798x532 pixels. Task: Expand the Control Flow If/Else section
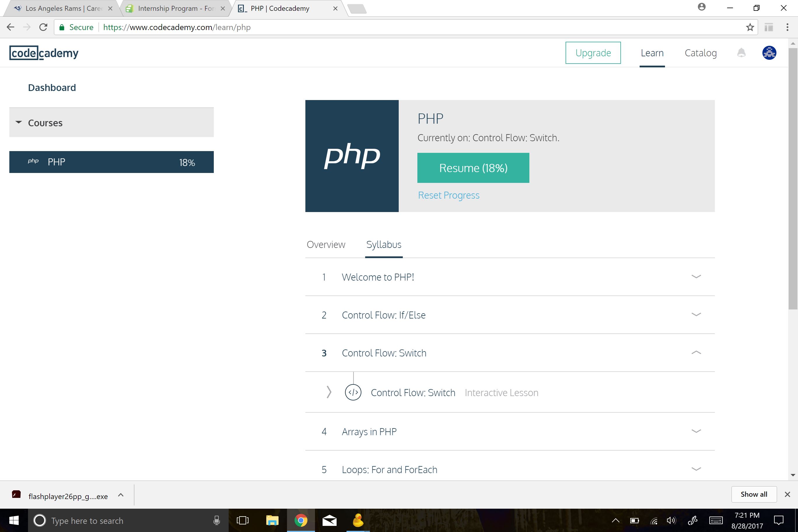point(696,314)
